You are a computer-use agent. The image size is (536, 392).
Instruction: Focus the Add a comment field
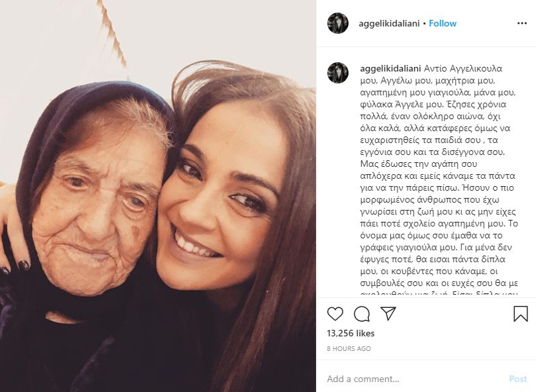coord(413,379)
